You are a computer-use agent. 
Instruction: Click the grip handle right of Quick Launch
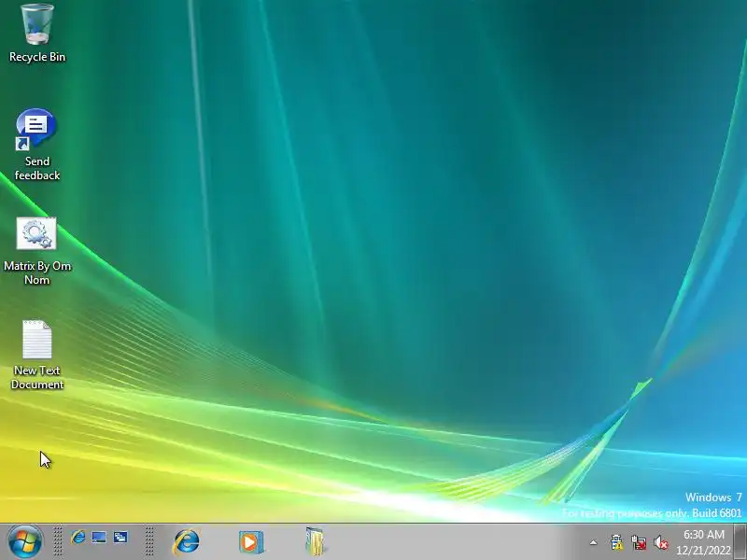click(x=149, y=541)
